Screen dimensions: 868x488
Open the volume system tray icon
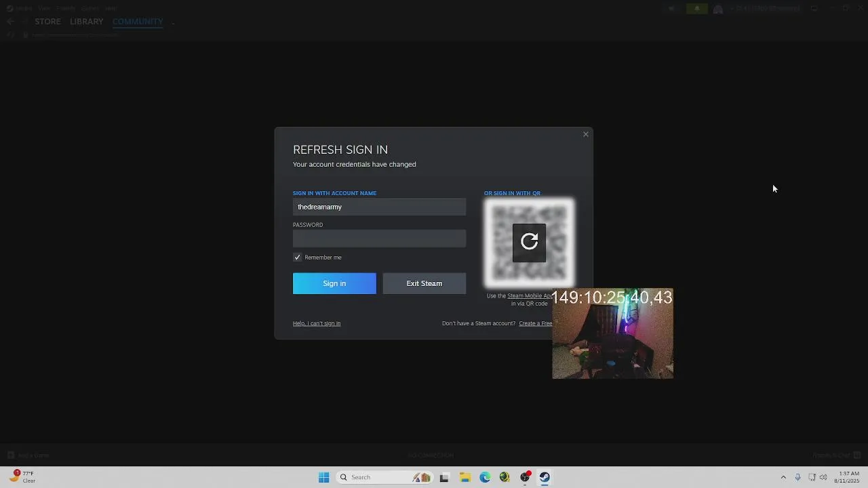(x=823, y=477)
